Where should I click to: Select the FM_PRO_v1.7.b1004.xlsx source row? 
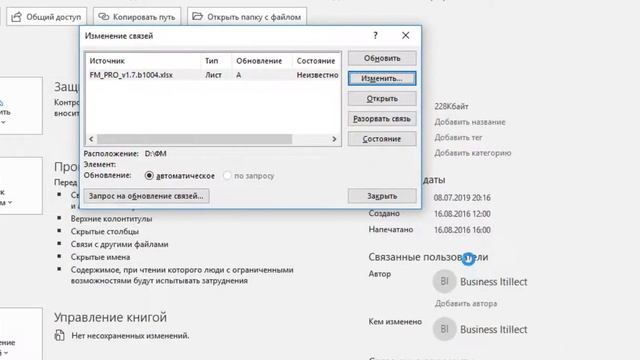point(213,75)
